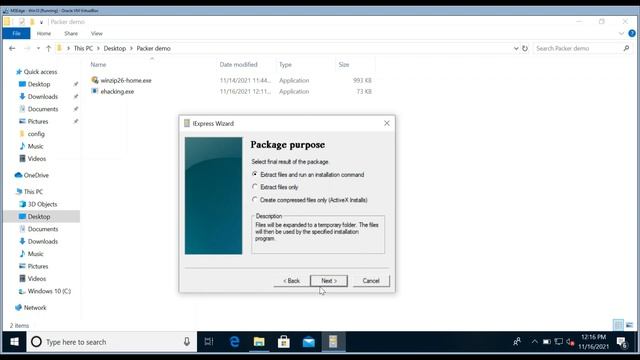Open Explorer help question mark icon
This screenshot has width=640, height=360.
coord(632,33)
